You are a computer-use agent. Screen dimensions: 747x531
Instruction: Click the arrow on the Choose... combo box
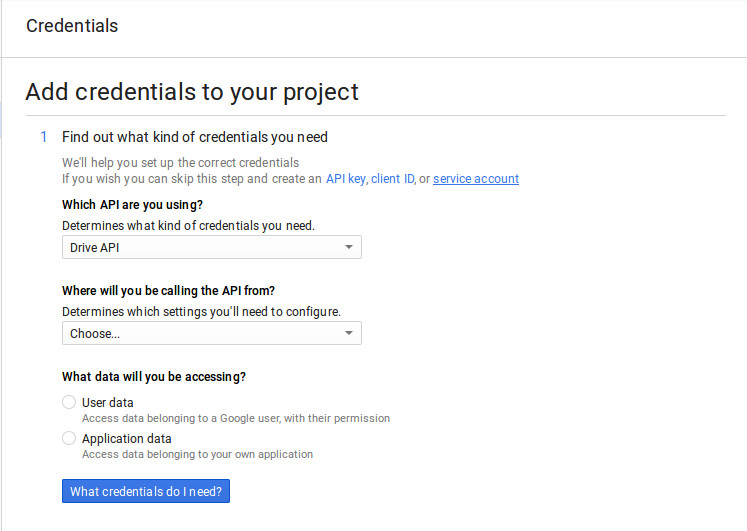[348, 333]
